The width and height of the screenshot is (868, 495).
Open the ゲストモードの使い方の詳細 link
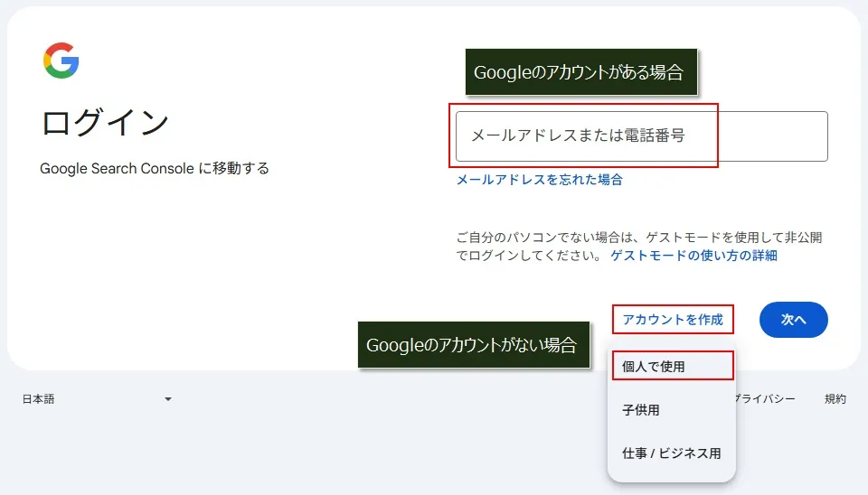[x=693, y=256]
